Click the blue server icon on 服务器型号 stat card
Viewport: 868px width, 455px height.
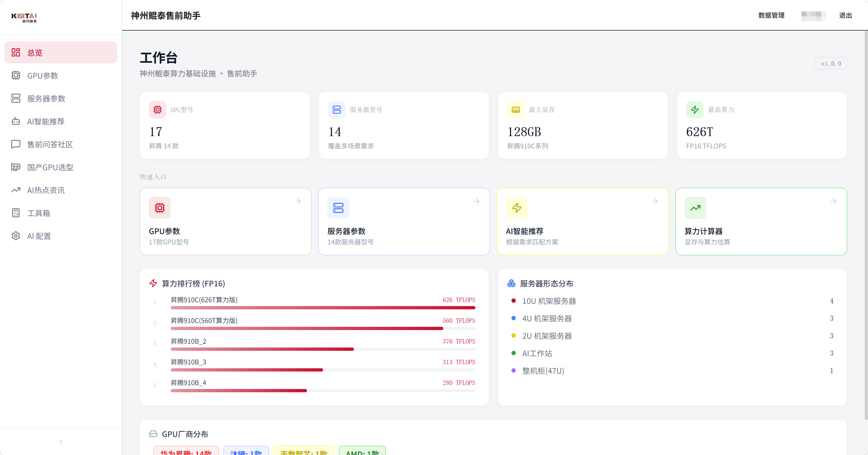337,110
